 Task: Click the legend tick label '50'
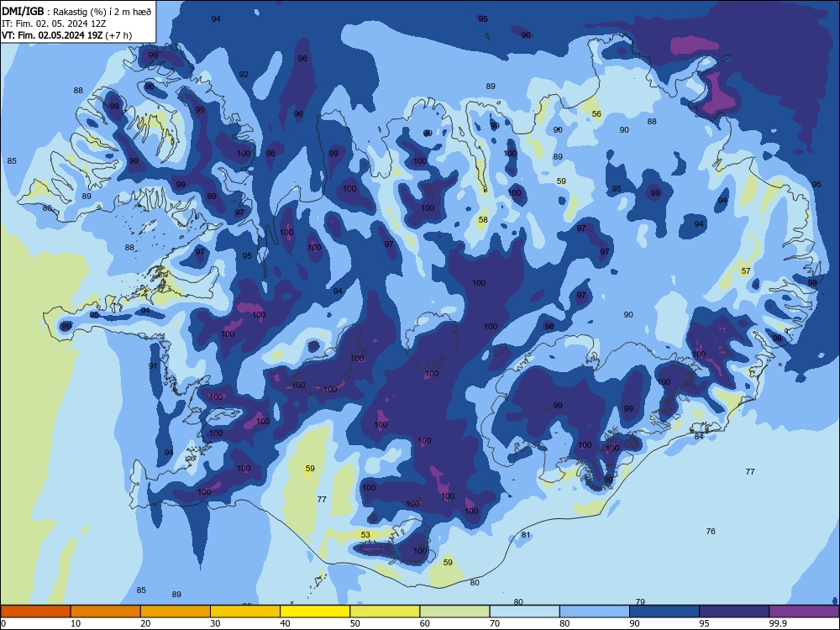[354, 623]
